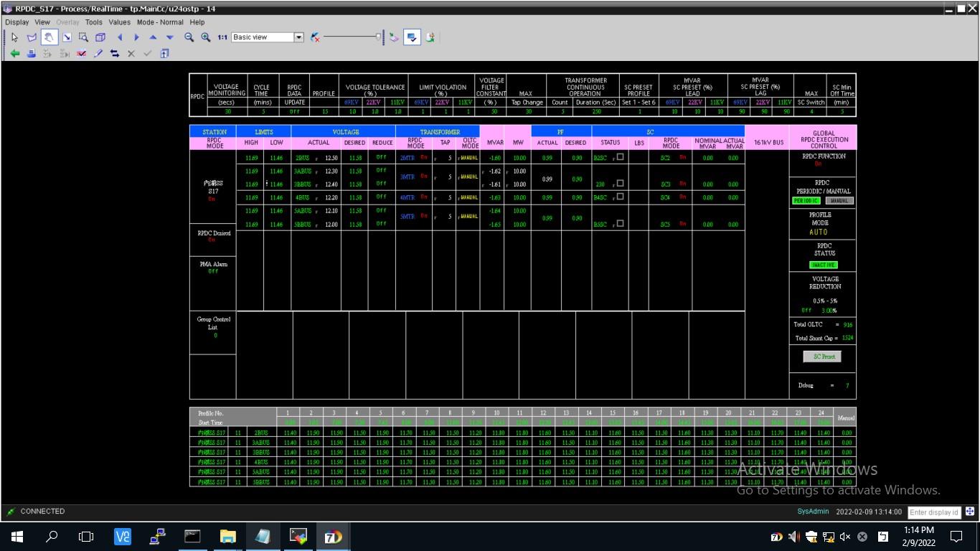Open the Windows notification center
Image resolution: width=980 pixels, height=551 pixels.
coord(956,537)
